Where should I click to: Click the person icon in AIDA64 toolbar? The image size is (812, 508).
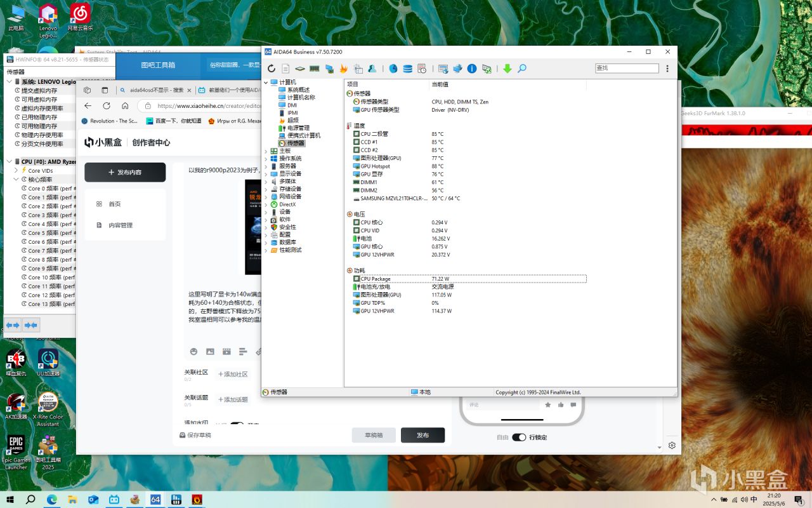click(372, 69)
